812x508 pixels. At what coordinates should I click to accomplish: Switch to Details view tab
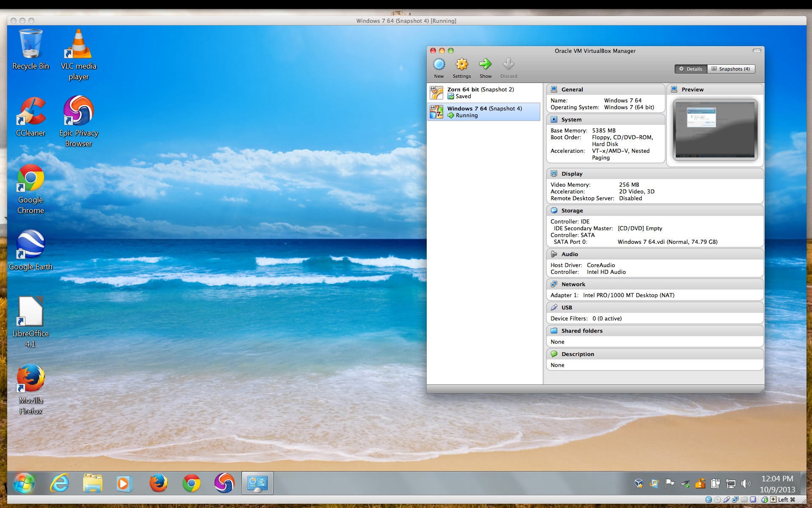[691, 69]
